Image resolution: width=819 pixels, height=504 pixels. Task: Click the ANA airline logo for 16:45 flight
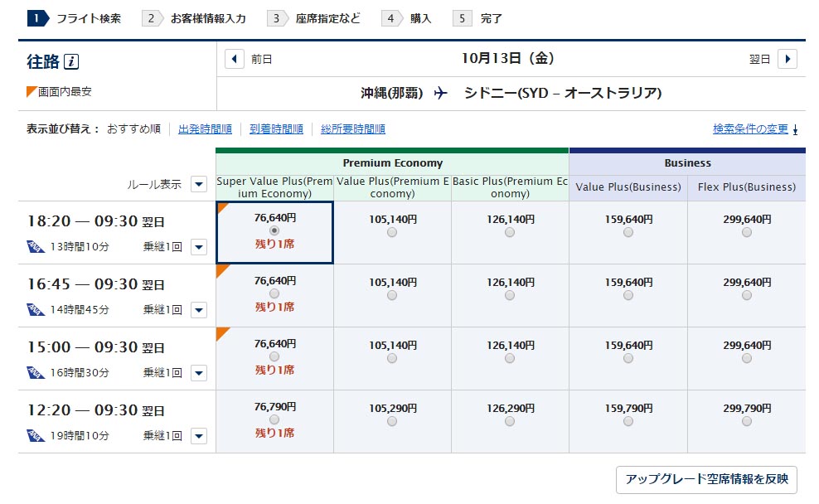click(x=36, y=309)
